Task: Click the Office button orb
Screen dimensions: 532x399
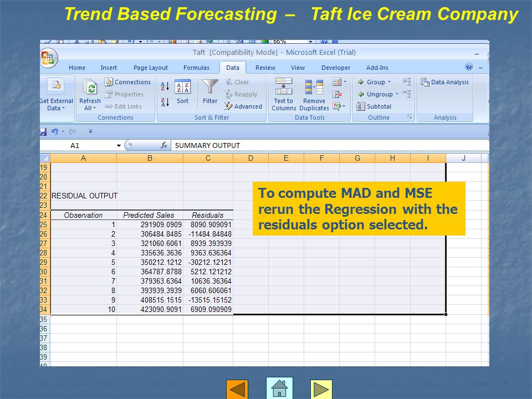Action: click(49, 58)
